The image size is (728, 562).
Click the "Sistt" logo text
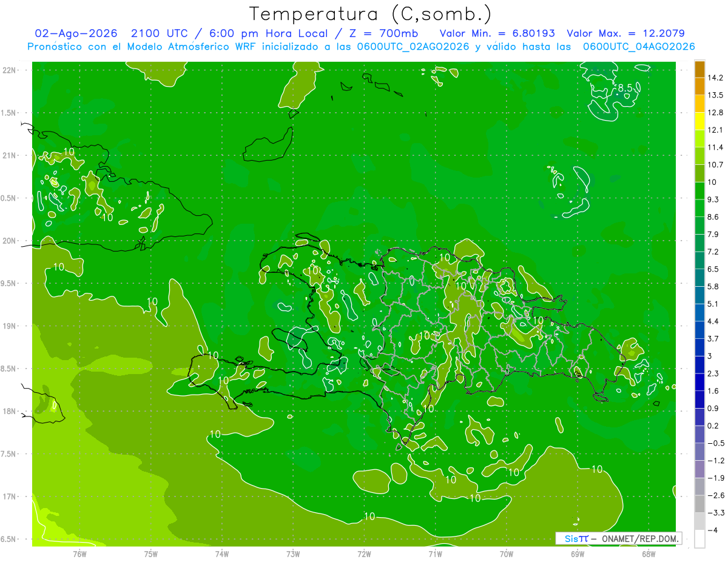pos(576,538)
